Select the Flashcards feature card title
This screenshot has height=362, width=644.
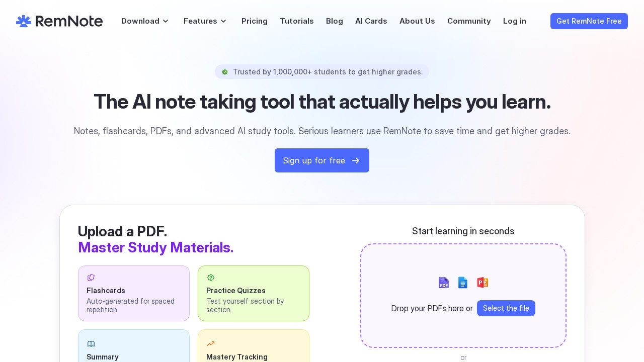(x=106, y=291)
